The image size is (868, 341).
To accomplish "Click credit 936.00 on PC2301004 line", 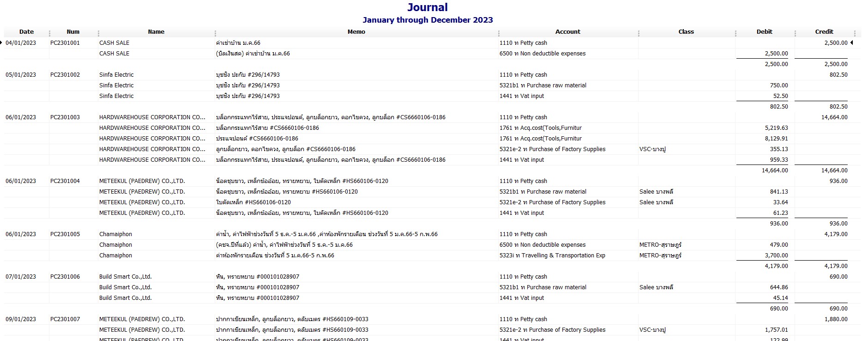I will 838,181.
